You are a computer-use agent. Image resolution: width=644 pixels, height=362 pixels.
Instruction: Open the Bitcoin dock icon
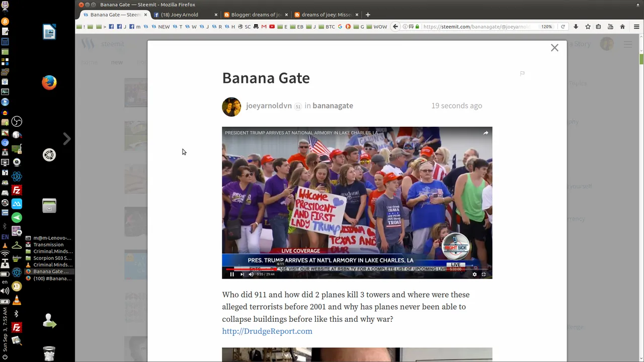click(x=5, y=22)
